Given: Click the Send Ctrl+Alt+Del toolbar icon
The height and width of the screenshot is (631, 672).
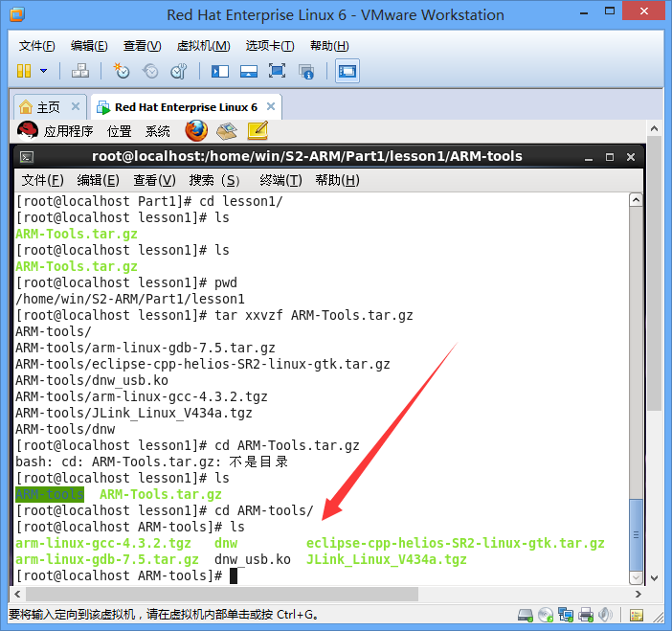Looking at the screenshot, I should click(80, 71).
